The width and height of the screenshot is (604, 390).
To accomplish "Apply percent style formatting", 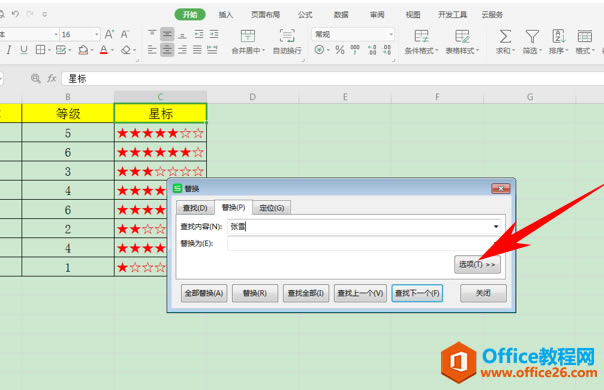I will point(339,50).
